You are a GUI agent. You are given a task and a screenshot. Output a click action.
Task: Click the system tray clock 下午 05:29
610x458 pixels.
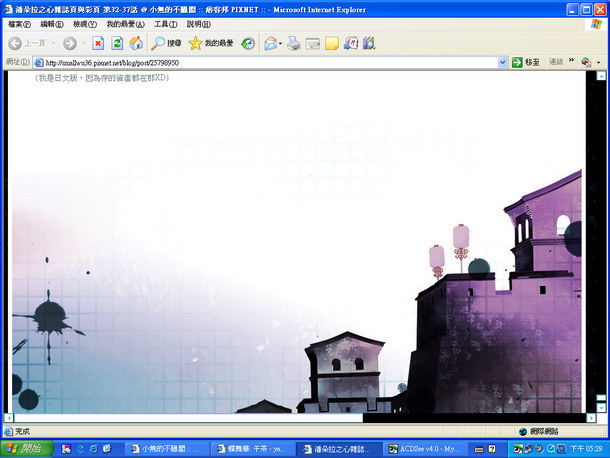click(x=586, y=449)
